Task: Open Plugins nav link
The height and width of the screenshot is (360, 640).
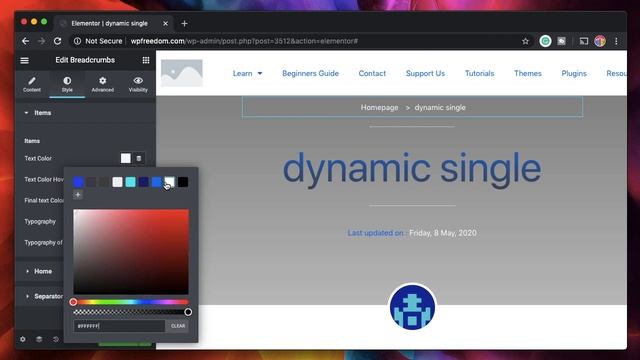Action: pyautogui.click(x=574, y=73)
